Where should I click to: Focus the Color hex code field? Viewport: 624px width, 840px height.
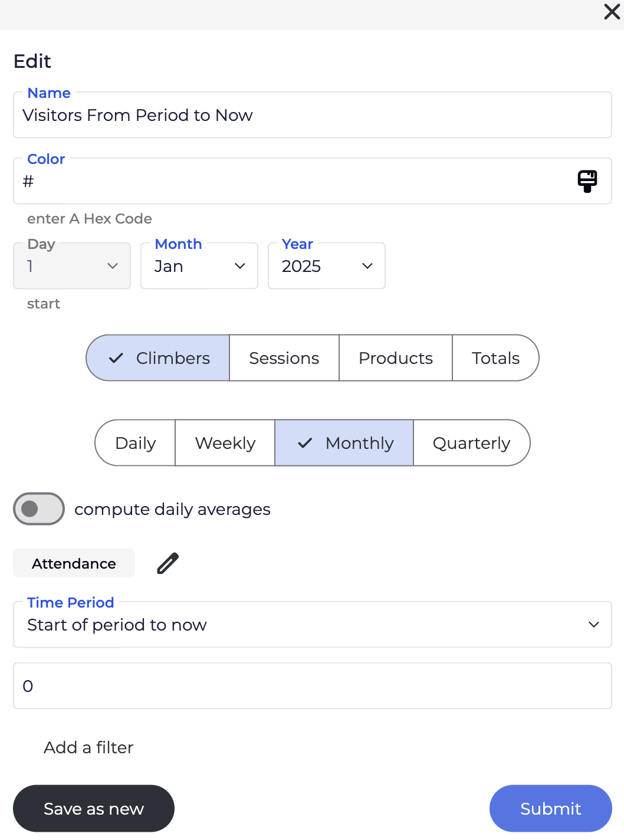coord(295,181)
